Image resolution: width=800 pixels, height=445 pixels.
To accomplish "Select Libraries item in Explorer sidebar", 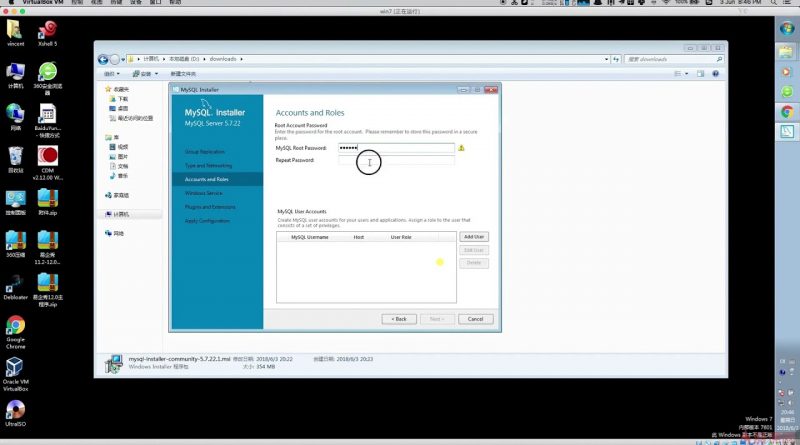I will (x=113, y=138).
